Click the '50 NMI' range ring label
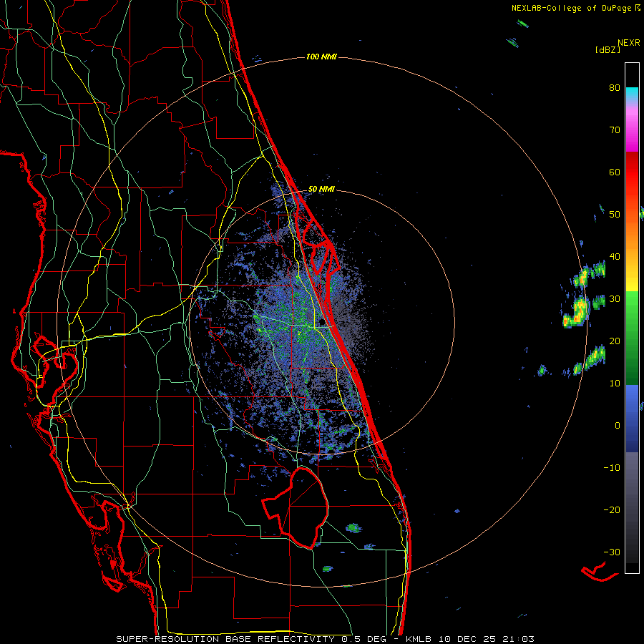Image resolution: width=644 pixels, height=644 pixels. click(321, 189)
